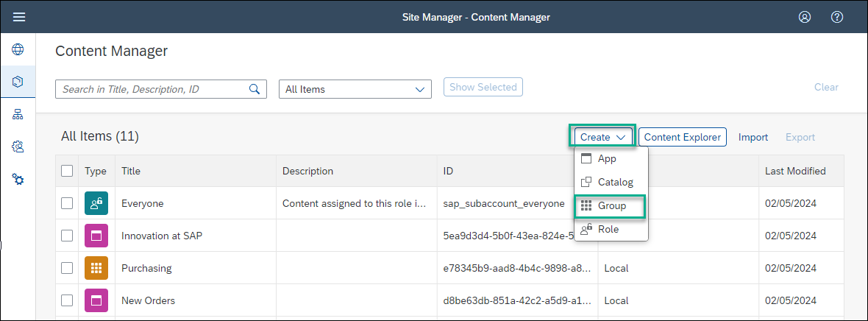Choose Role from the Create menu
This screenshot has width=868, height=321.
(611, 229)
